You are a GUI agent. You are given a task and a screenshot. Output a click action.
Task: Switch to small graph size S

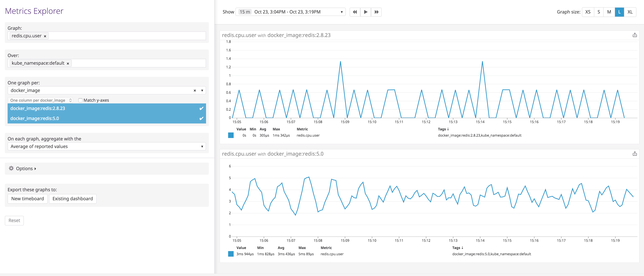(x=598, y=12)
